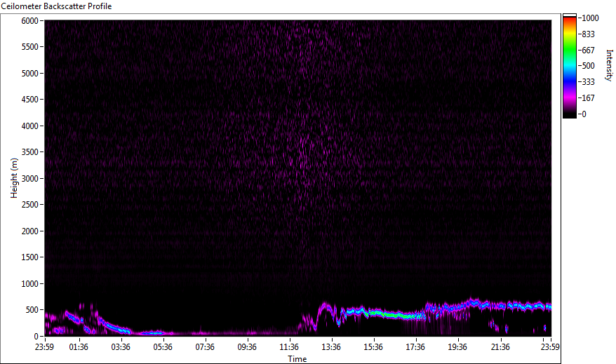Click the 1000 height tick label
616x364 pixels.
click(30, 284)
